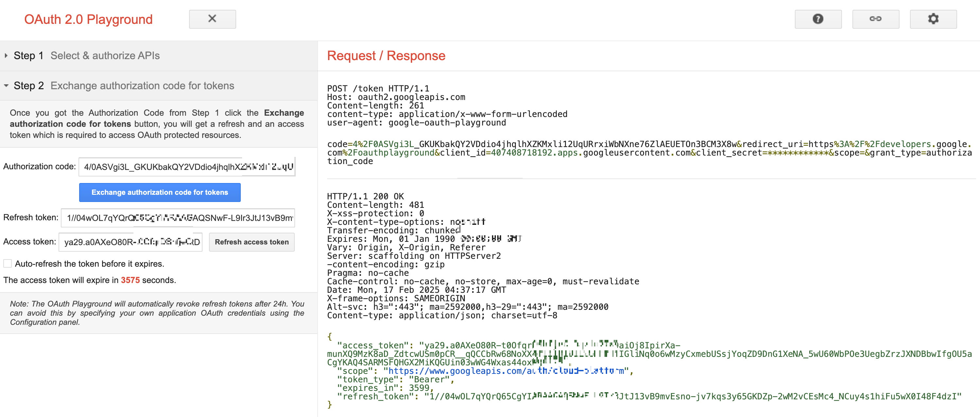Viewport: 980px width, 417px height.
Task: Click the Auto-refresh the token label text
Action: [x=89, y=263]
